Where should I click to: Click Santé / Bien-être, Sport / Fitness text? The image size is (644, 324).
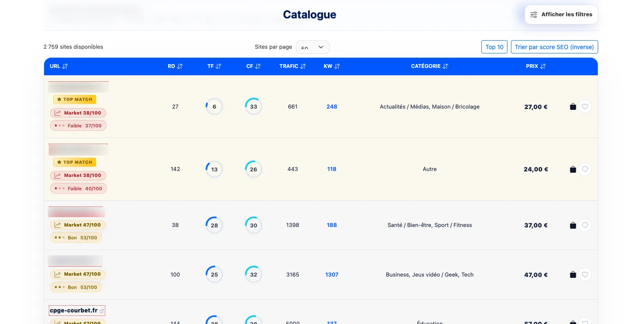[x=430, y=225]
